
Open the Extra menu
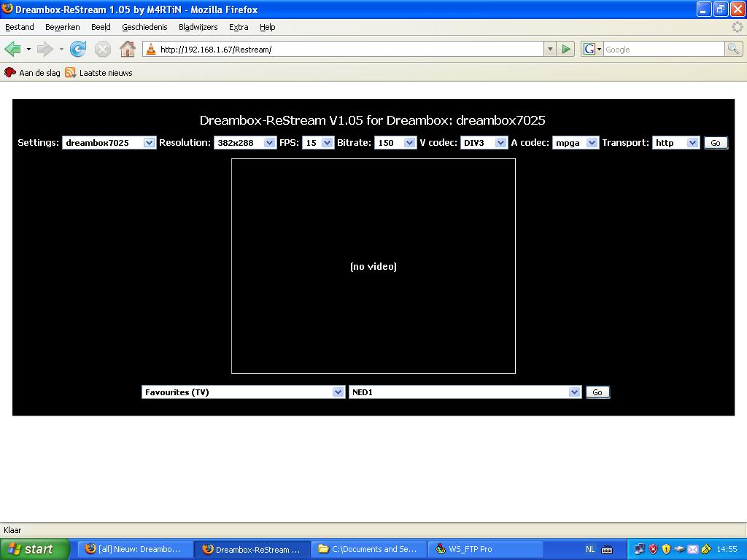click(239, 27)
